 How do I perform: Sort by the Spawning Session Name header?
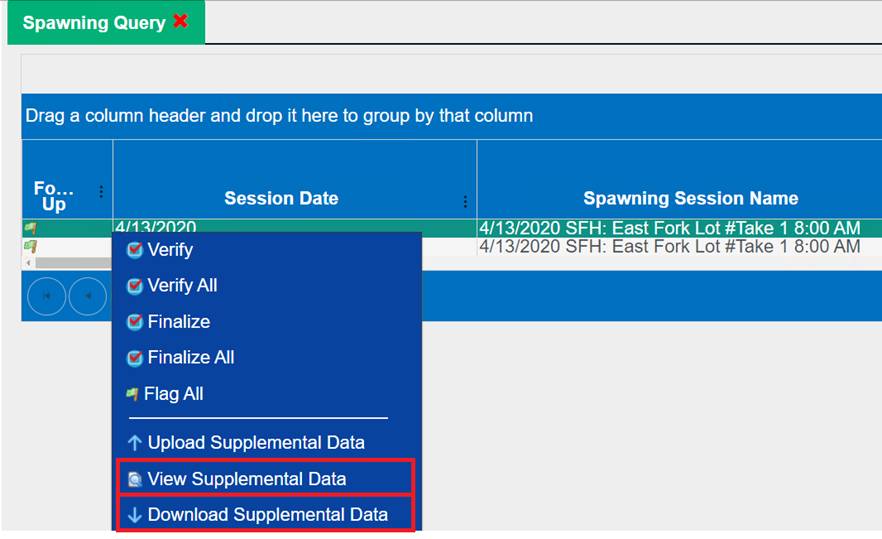point(690,199)
